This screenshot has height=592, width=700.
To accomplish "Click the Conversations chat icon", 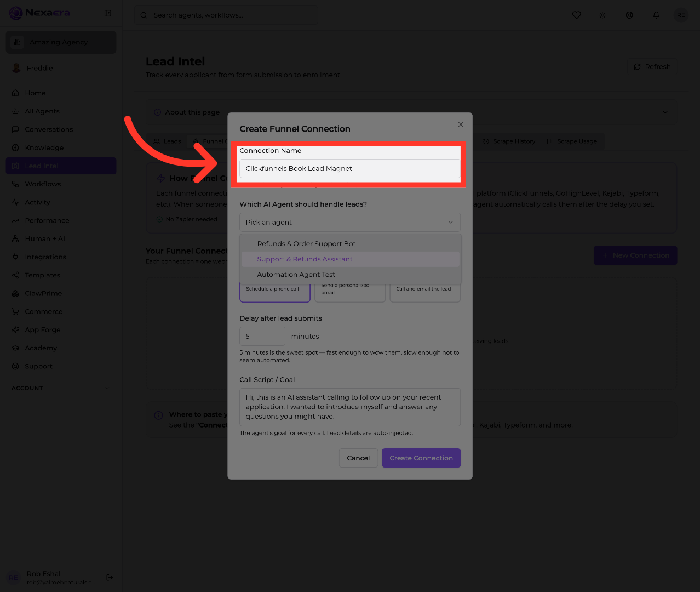I will pos(15,129).
